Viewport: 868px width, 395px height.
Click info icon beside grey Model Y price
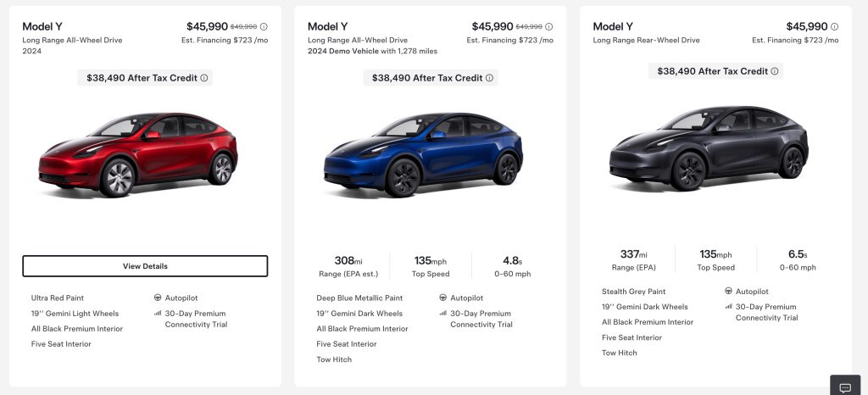tap(834, 27)
